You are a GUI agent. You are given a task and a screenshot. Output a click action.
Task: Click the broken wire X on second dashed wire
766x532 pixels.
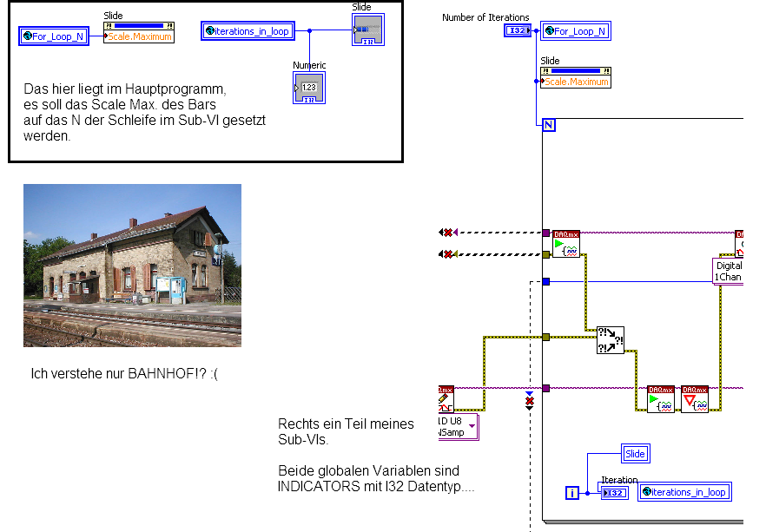(448, 253)
